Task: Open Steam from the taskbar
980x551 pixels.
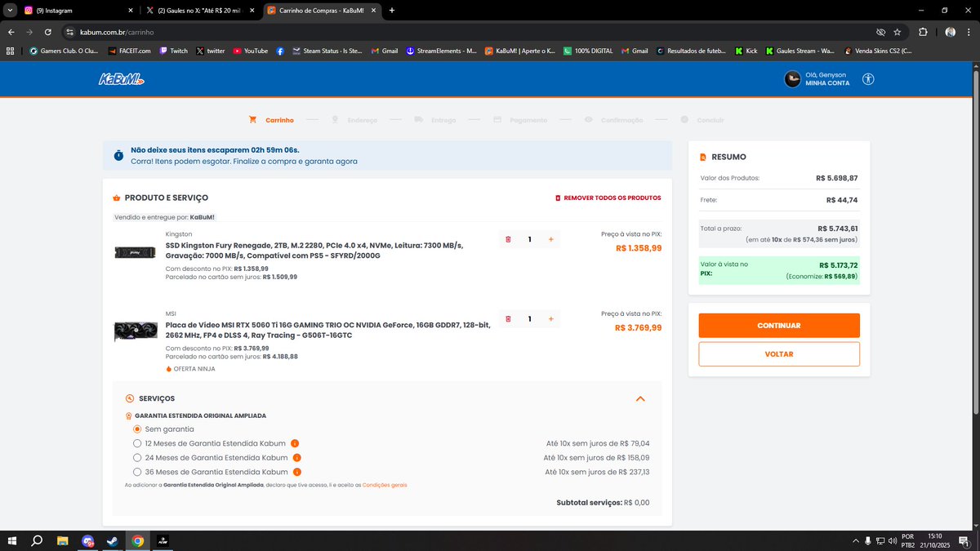Action: [x=113, y=540]
